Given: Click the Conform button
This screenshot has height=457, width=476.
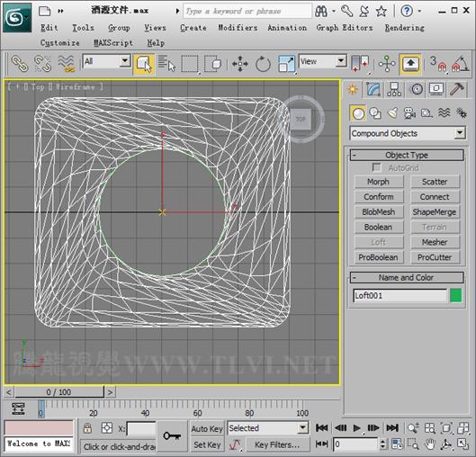Looking at the screenshot, I should pyautogui.click(x=379, y=197).
